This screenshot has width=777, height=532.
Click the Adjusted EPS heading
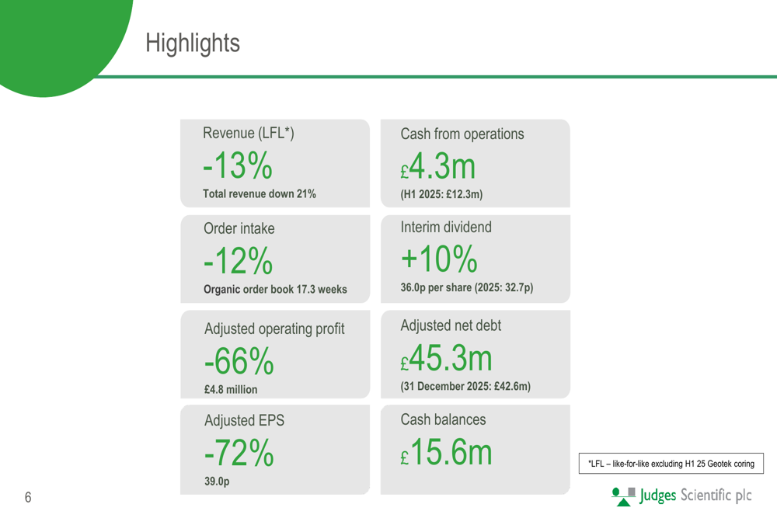point(244,420)
